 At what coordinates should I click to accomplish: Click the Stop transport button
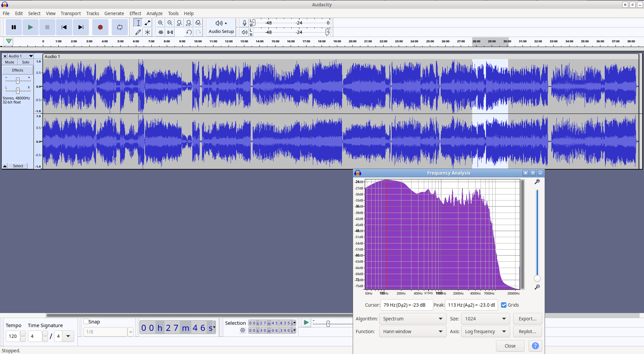[47, 27]
